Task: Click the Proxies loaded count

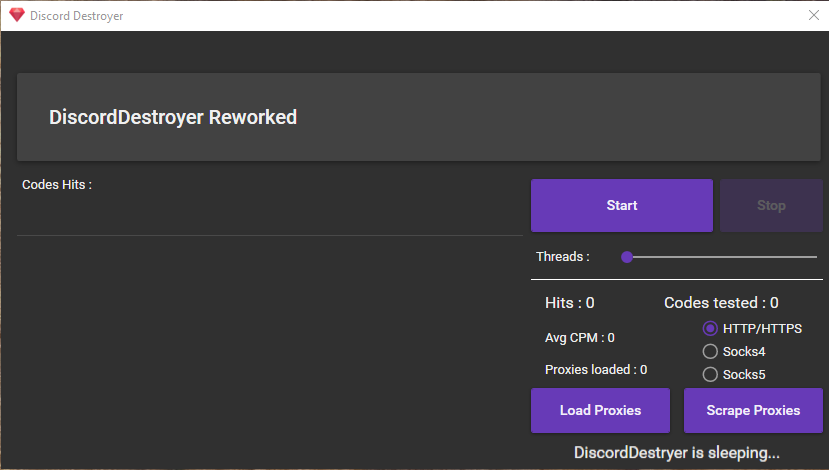Action: (x=596, y=369)
